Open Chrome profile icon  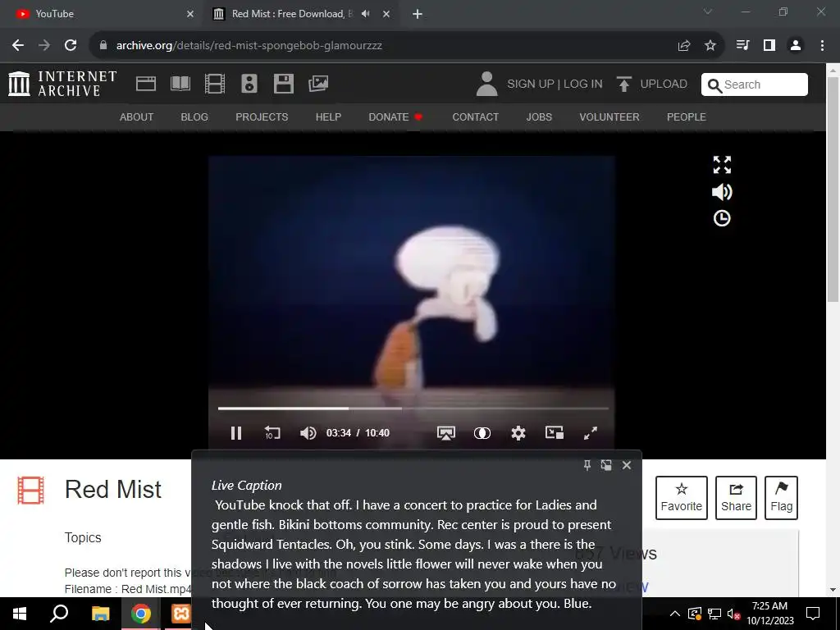click(796, 46)
